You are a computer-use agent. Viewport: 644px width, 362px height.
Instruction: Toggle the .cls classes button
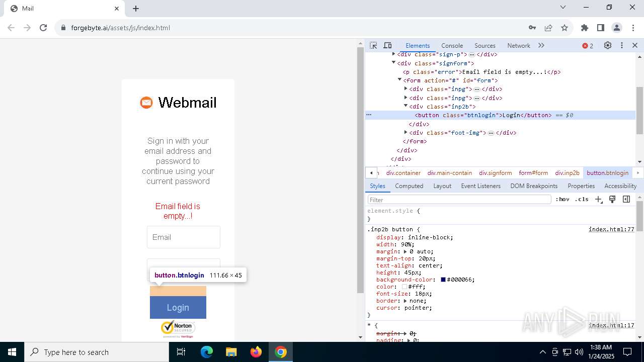point(582,200)
